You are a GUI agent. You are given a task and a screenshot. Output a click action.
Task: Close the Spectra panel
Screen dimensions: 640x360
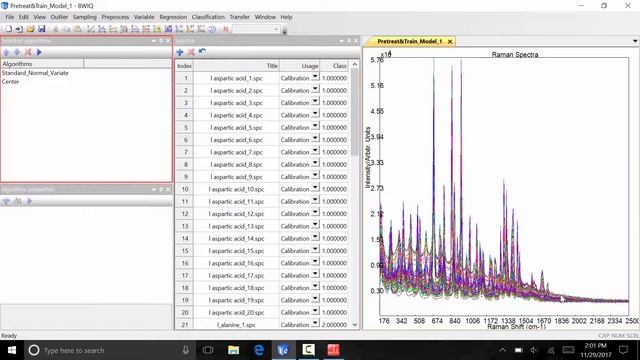tap(356, 41)
